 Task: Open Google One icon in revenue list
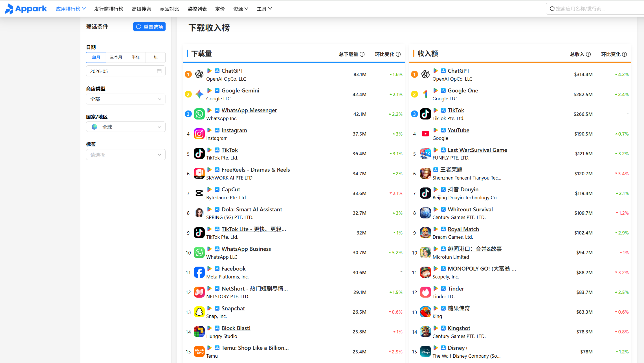425,94
